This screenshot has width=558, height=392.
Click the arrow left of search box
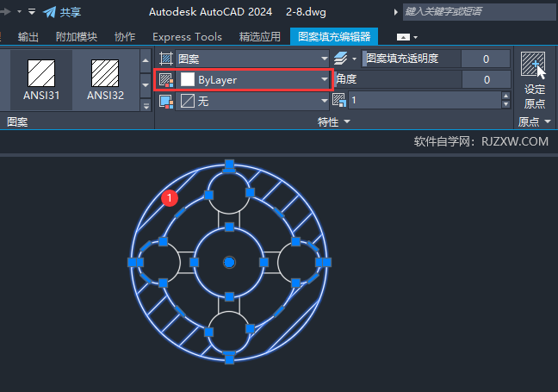(x=395, y=12)
